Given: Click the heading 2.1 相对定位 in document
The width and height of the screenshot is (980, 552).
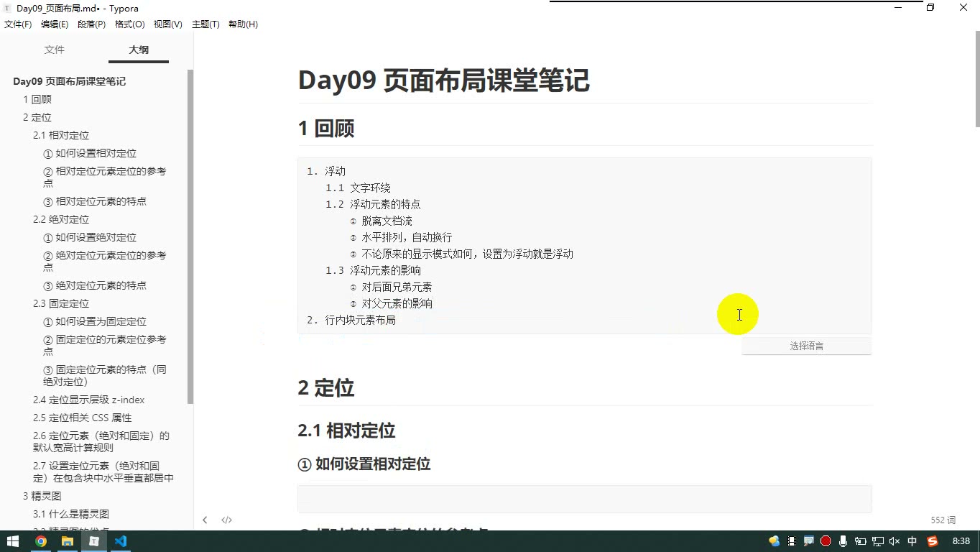Looking at the screenshot, I should point(347,431).
